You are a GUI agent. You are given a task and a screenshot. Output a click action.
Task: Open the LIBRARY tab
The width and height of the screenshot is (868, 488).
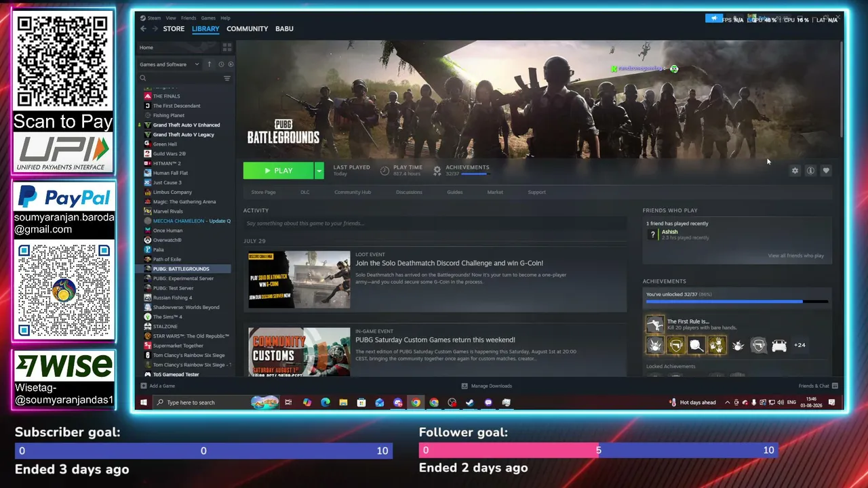[x=205, y=28]
